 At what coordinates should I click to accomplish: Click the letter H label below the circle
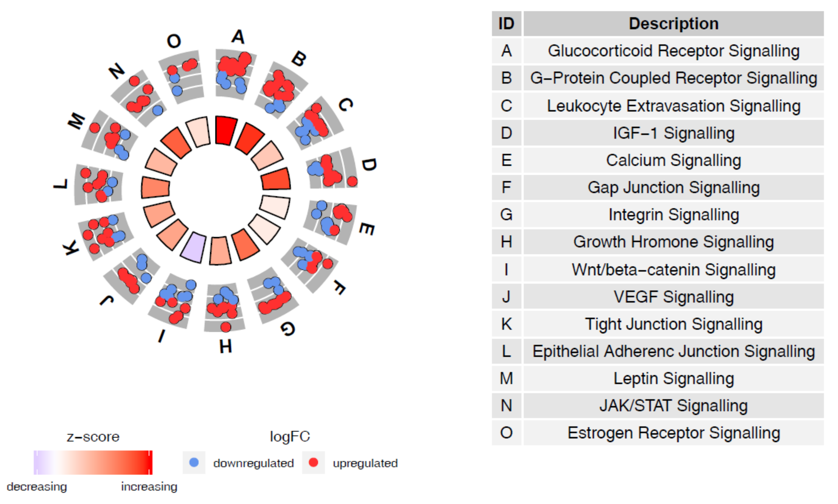(225, 346)
